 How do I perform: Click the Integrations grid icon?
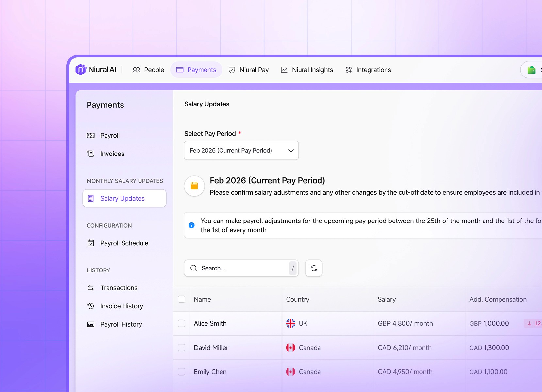pos(349,70)
